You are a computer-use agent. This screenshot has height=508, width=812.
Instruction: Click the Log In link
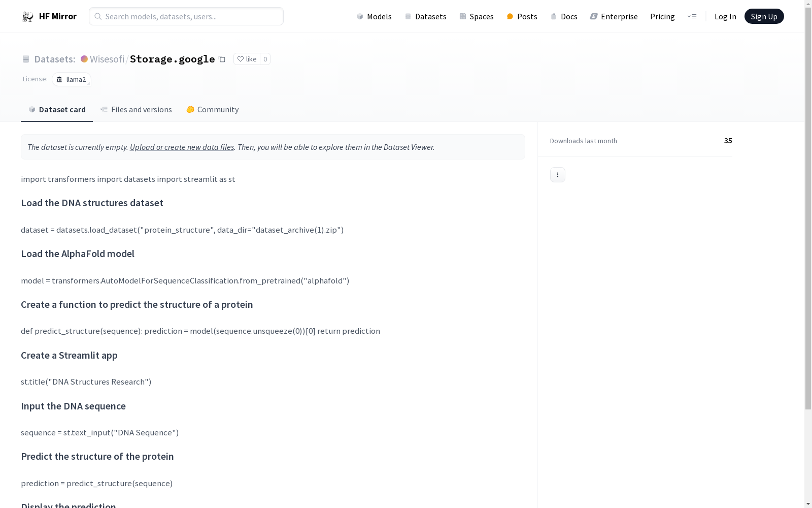click(x=725, y=16)
